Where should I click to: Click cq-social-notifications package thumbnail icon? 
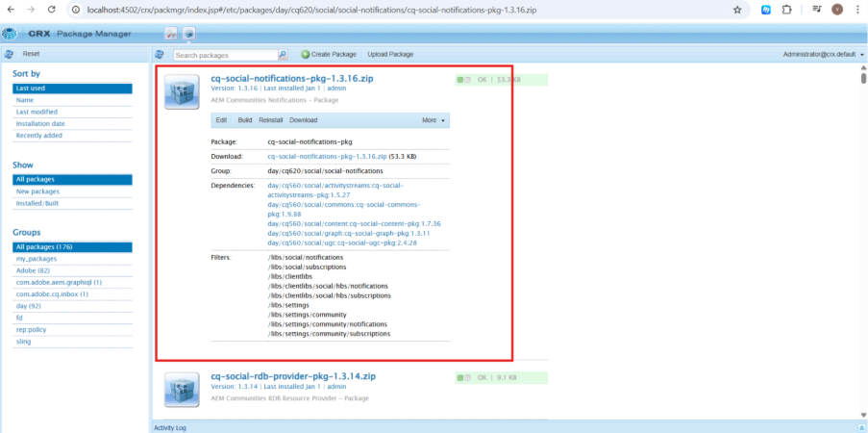[x=181, y=92]
